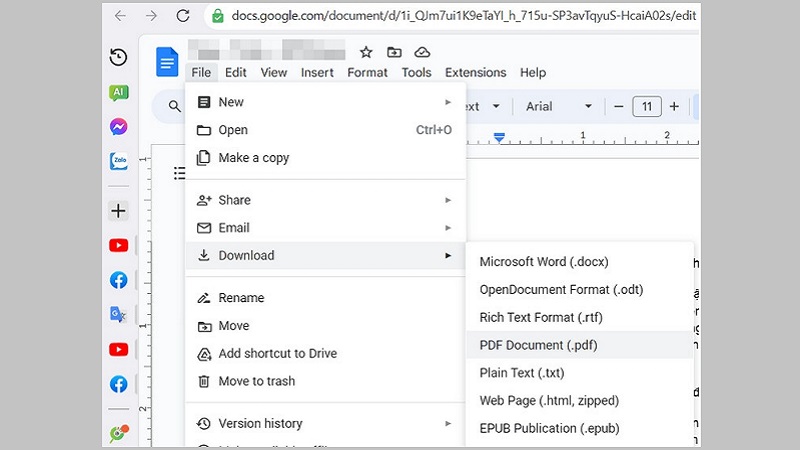Open Google Translate sidebar shortcut
Viewport: 800px width, 450px height.
pos(118,314)
